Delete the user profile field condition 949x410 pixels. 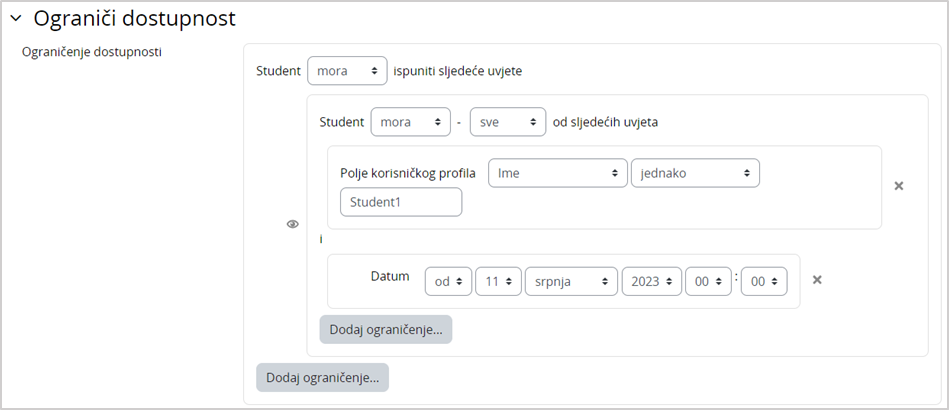898,186
